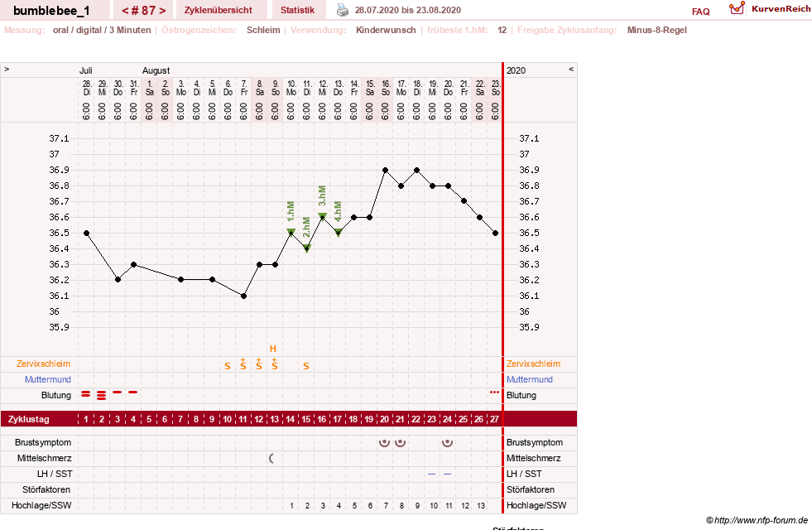The width and height of the screenshot is (812, 530).
Task: Click the left LH / SST row label
Action: pyautogui.click(x=55, y=474)
